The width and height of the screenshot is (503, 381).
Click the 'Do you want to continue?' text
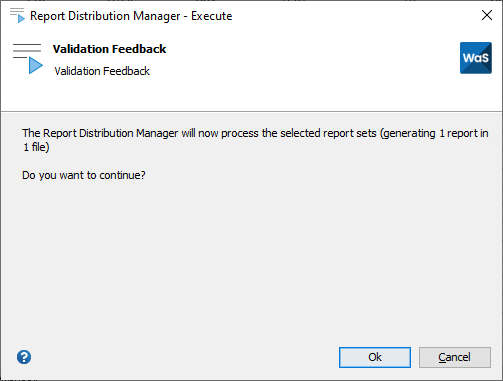[x=84, y=175]
